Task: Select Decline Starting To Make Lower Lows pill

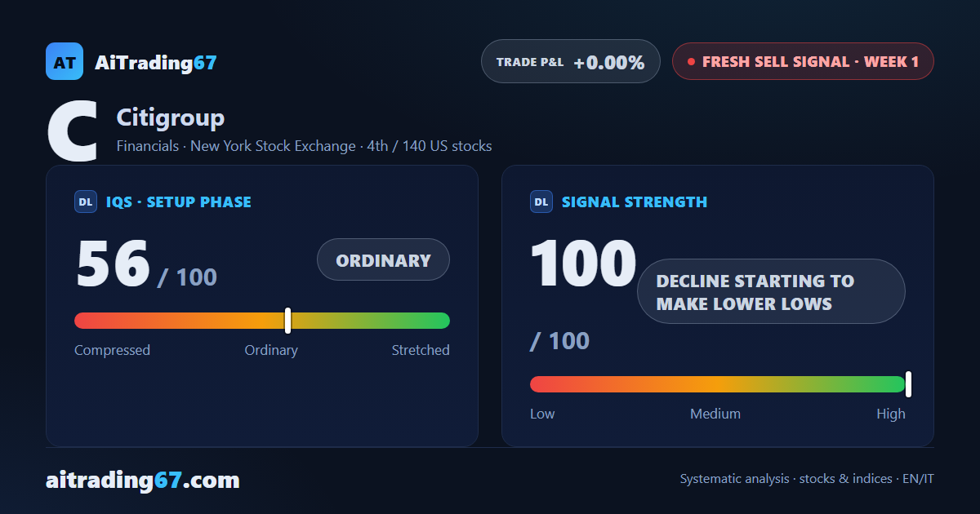Action: tap(771, 291)
